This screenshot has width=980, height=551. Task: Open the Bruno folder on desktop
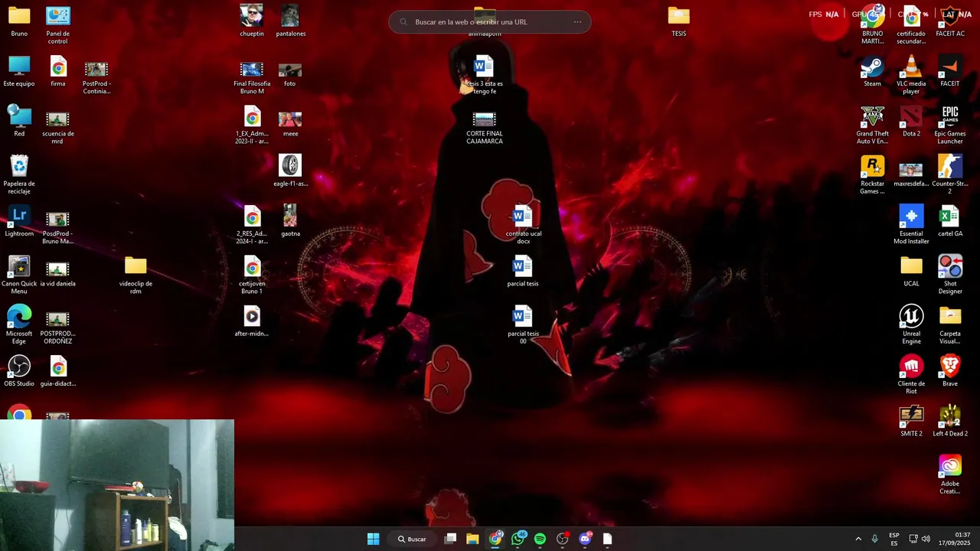pyautogui.click(x=19, y=21)
